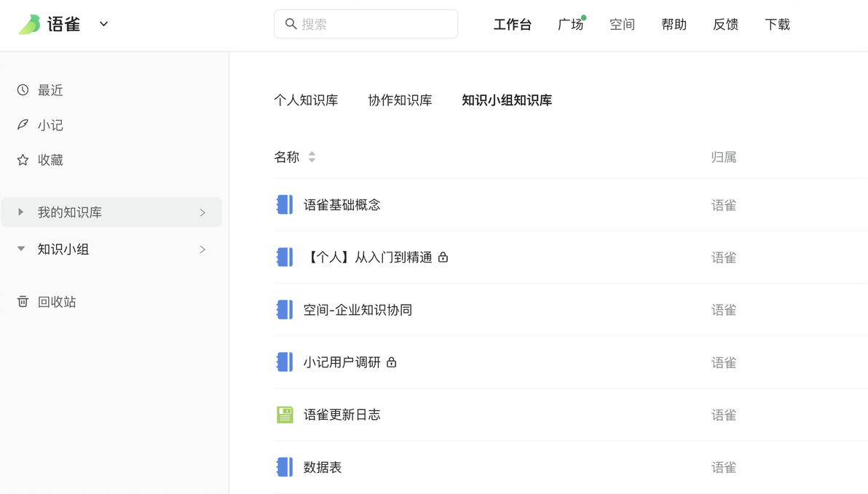
Task: Click the 名称 column header
Action: (287, 157)
